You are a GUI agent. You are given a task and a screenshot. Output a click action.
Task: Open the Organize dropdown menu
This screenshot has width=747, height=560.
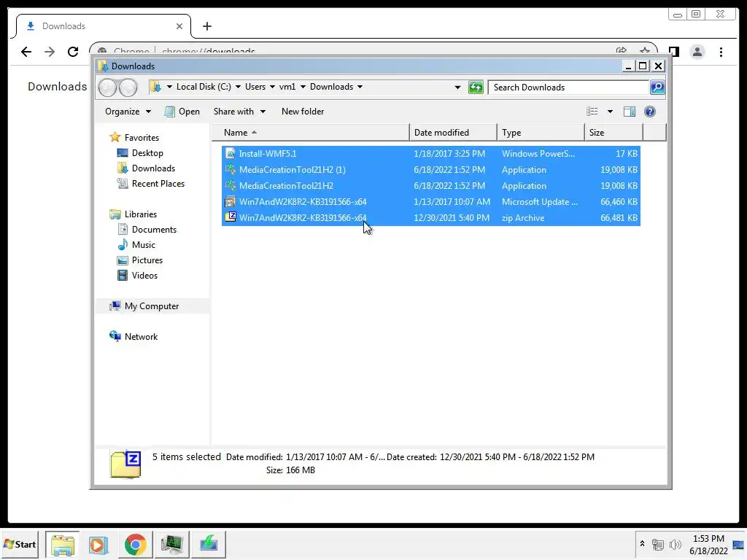point(128,112)
